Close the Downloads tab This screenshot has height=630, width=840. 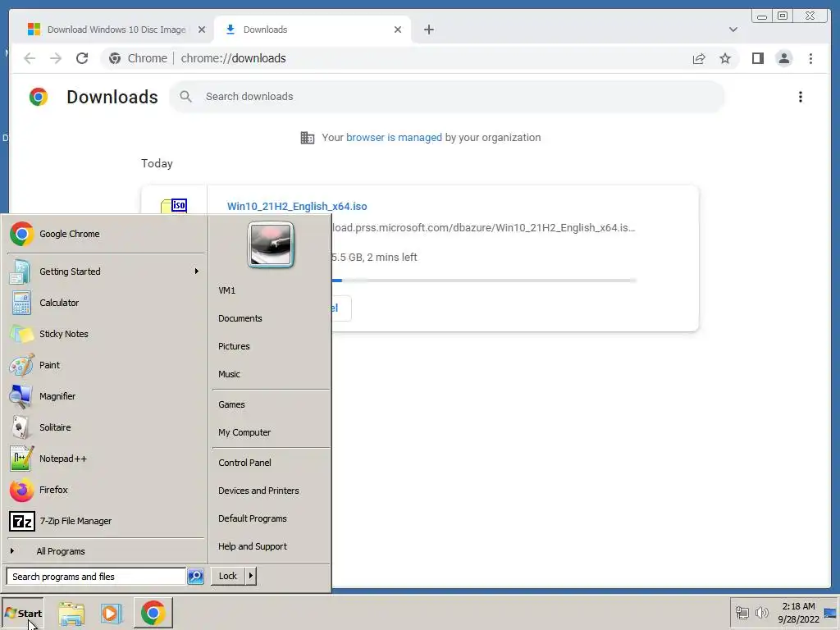pos(398,30)
